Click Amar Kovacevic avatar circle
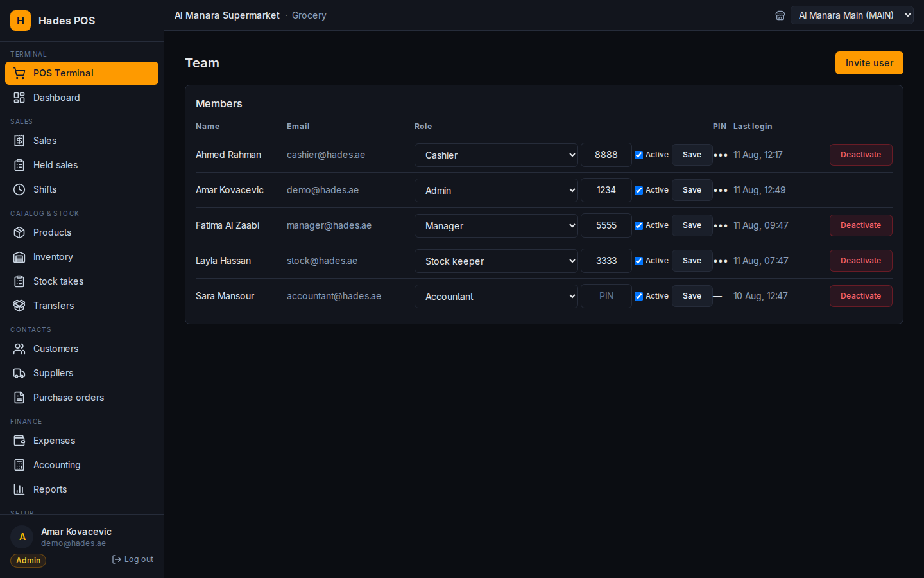 (x=22, y=537)
